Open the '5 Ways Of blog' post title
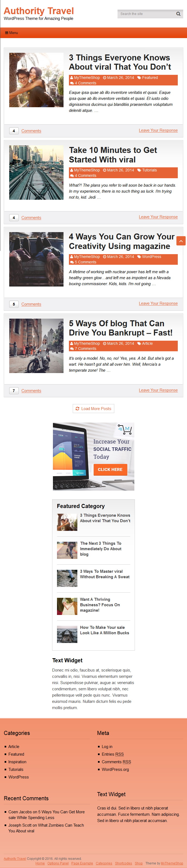Image resolution: width=187 pixels, height=868 pixels. [121, 328]
